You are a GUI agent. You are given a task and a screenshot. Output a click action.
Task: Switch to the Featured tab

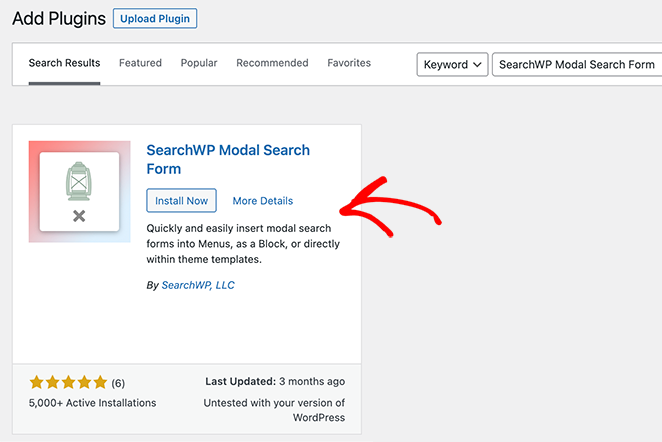(x=140, y=63)
